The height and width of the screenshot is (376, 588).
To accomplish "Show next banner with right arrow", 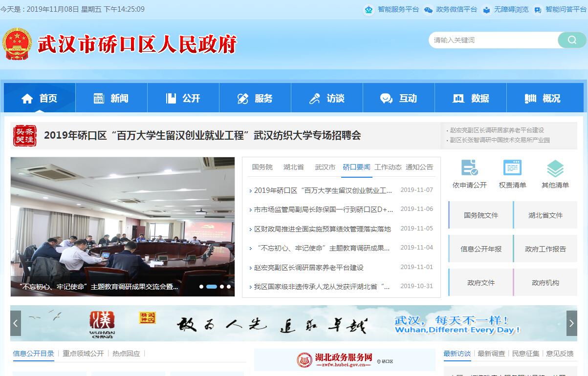I will (571, 323).
